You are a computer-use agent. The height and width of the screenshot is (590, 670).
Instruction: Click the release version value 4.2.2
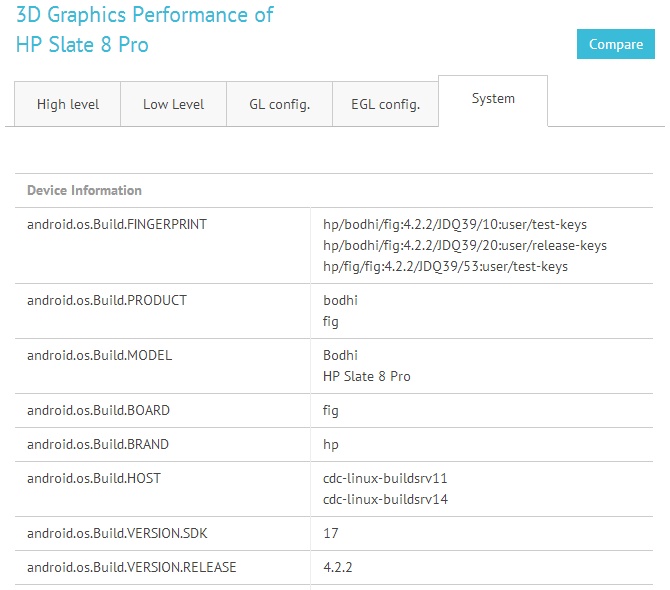338,567
